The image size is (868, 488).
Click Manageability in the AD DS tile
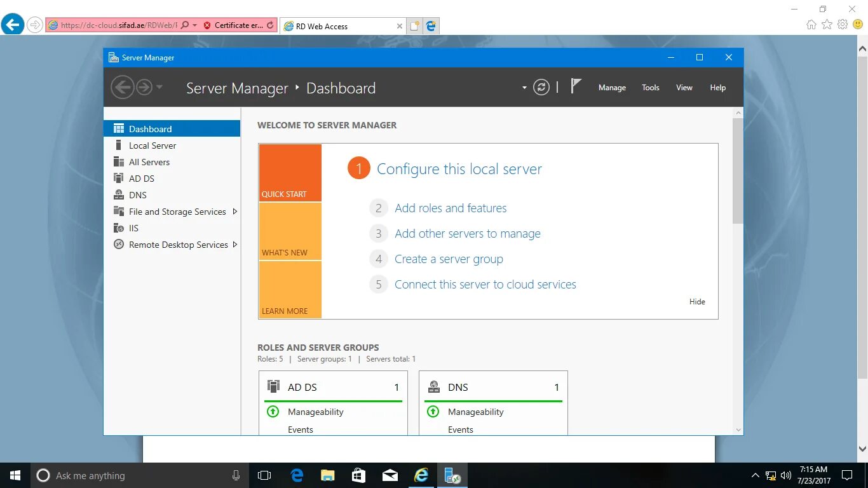[316, 412]
